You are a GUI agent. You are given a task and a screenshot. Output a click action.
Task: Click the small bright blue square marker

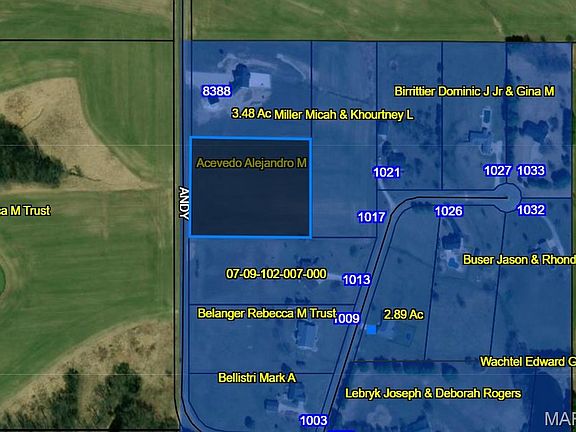point(372,330)
